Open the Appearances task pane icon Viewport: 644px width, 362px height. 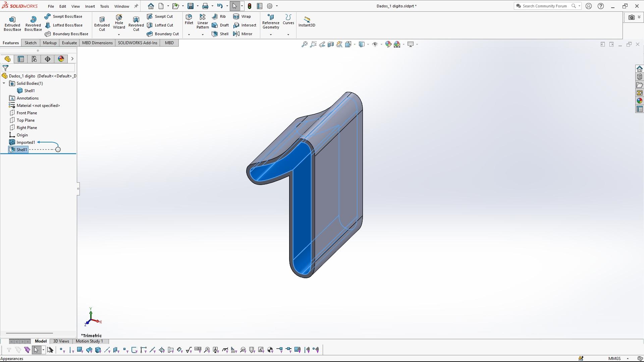[639, 101]
